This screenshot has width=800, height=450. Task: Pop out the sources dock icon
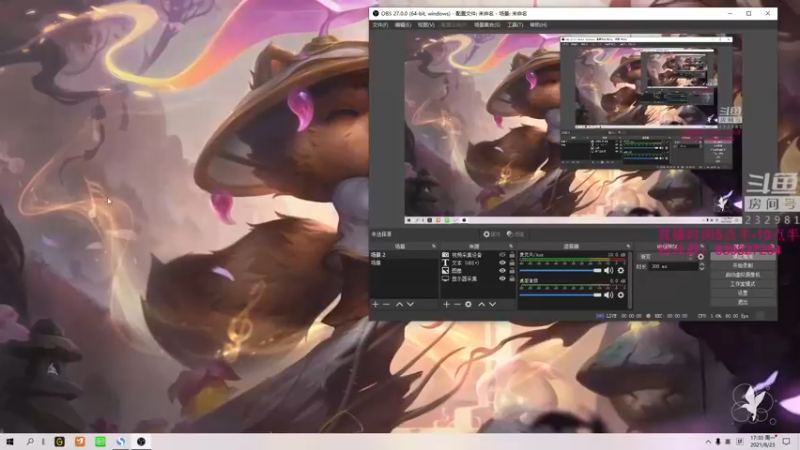point(511,246)
